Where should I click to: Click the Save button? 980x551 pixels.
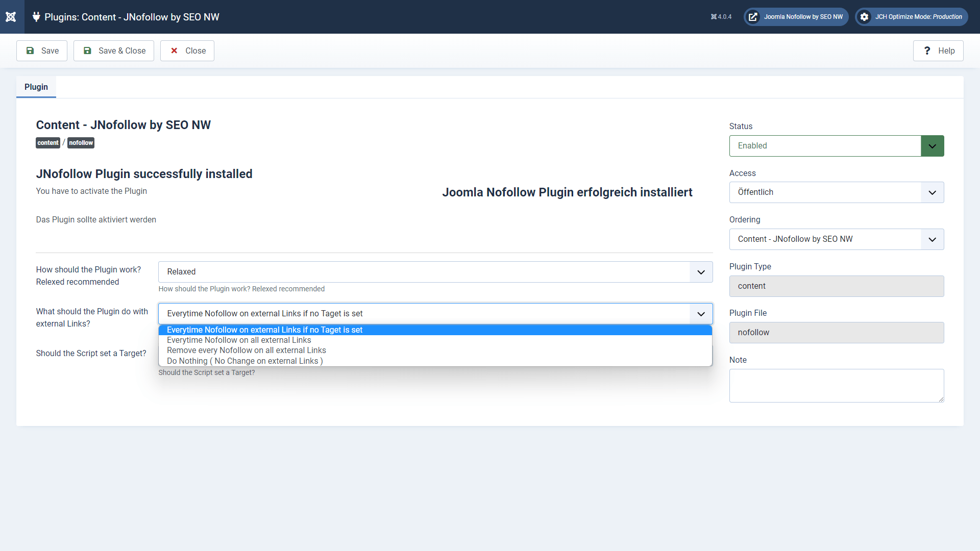[x=42, y=51]
